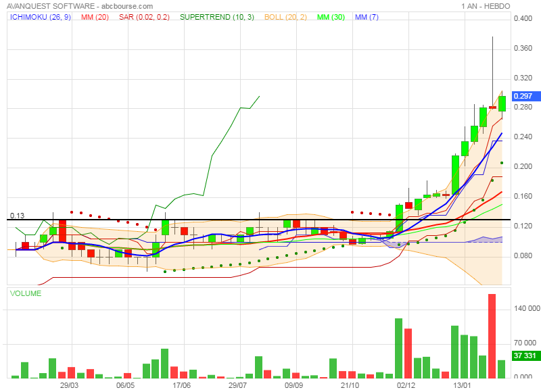This screenshot has width=541, height=392.
Task: Select the green MM (30) legend entry
Action: click(331, 17)
